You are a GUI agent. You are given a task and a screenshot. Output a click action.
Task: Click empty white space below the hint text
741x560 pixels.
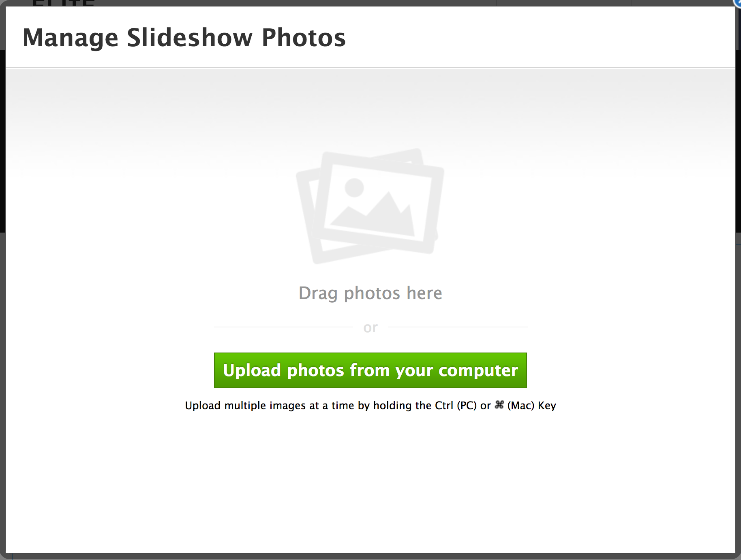click(x=370, y=482)
